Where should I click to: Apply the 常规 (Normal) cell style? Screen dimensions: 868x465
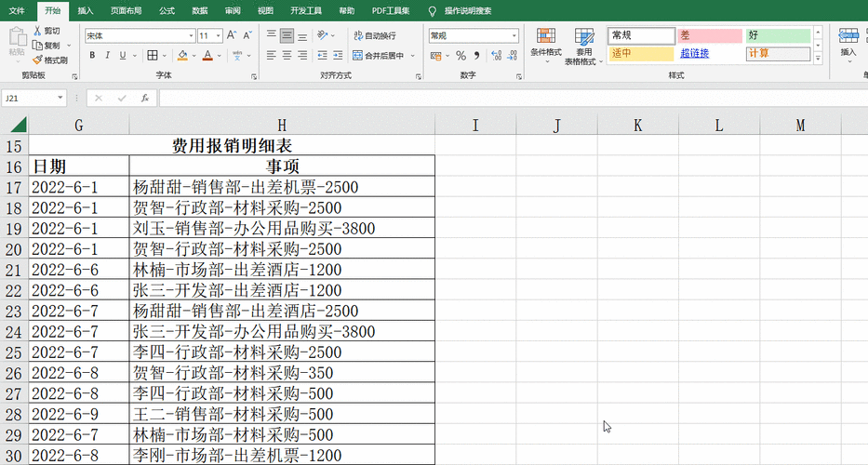(642, 35)
